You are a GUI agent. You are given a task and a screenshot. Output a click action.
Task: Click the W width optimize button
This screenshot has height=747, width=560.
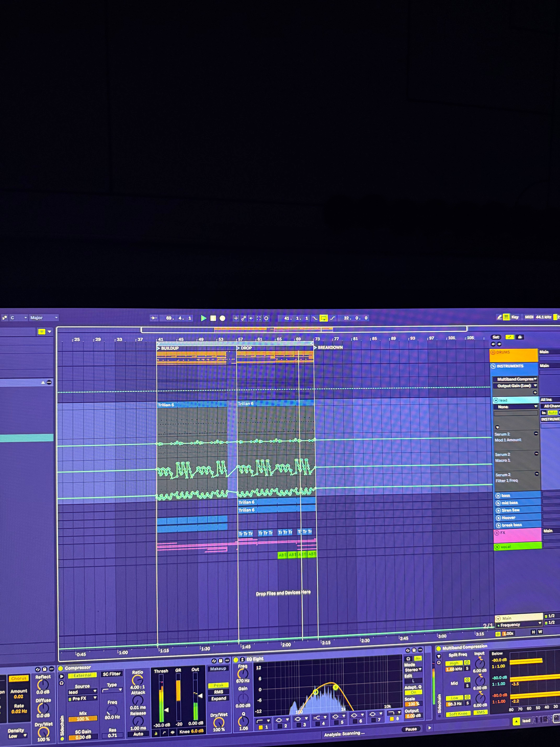tap(540, 632)
